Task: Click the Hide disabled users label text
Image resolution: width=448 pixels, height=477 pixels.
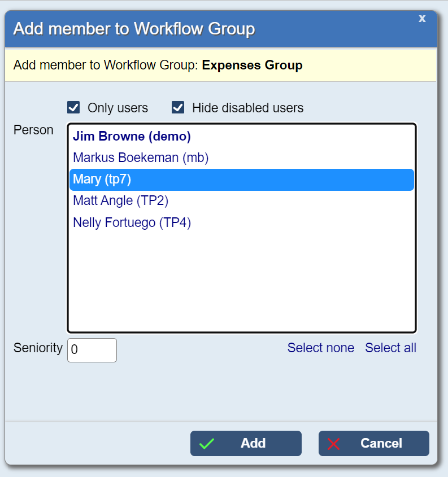Action: [247, 108]
